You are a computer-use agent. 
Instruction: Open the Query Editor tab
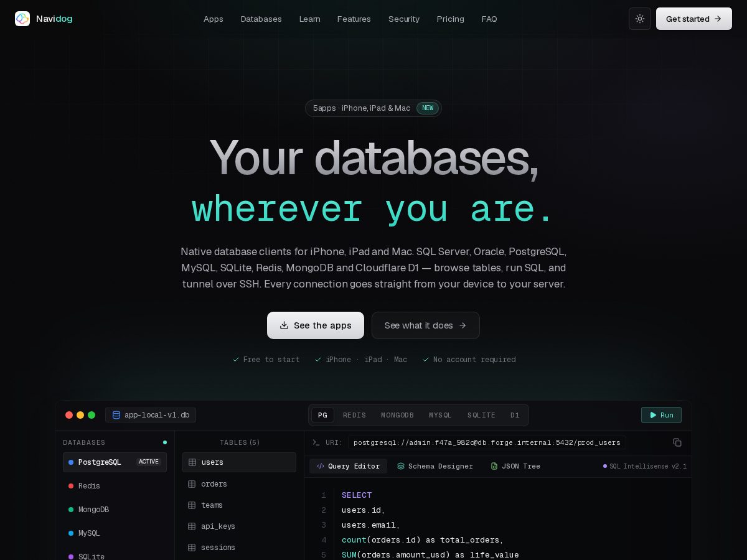(348, 466)
